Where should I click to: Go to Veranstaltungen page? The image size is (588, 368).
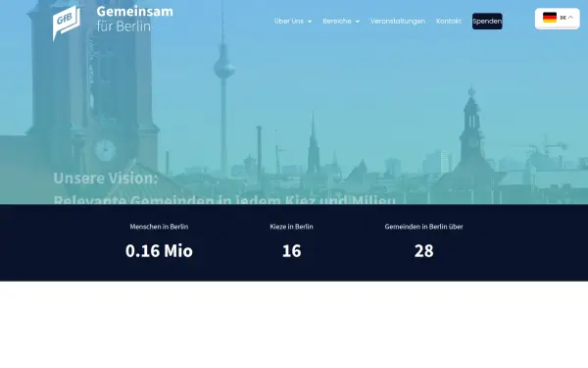tap(398, 21)
